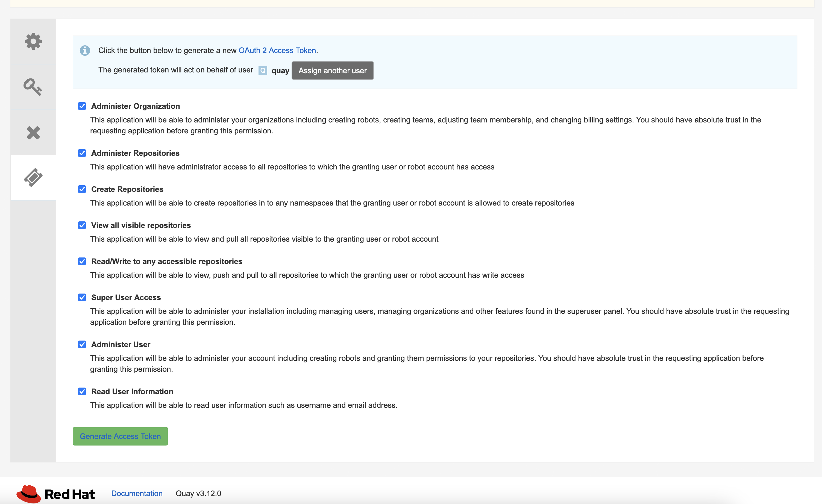Image resolution: width=822 pixels, height=504 pixels.
Task: Uncheck Super User Access permission
Action: pos(82,297)
